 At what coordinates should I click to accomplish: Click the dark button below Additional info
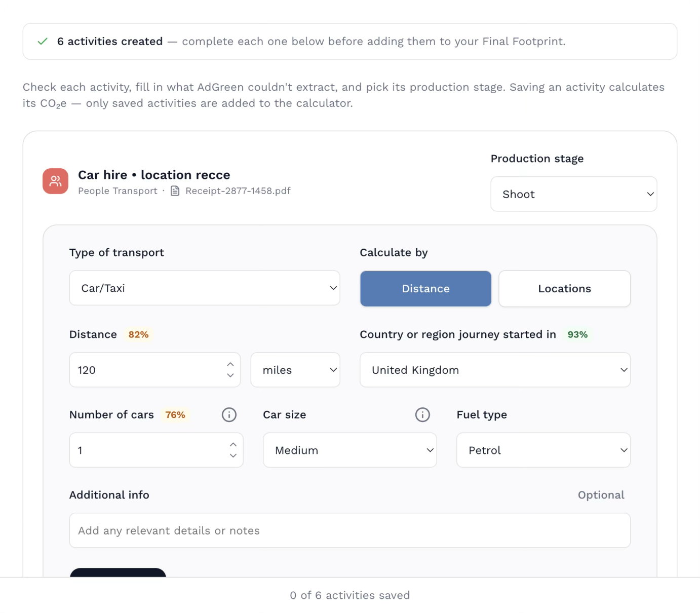(118, 572)
